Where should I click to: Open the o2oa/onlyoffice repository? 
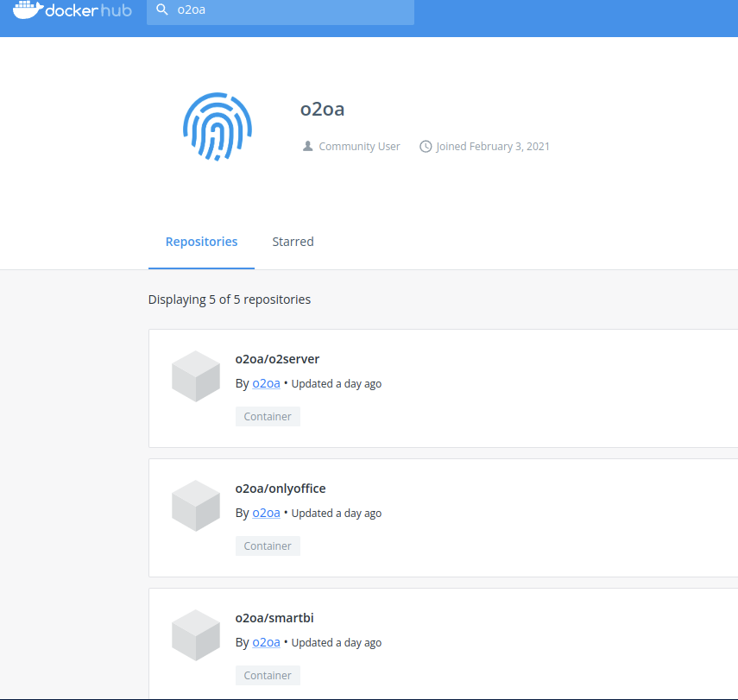281,489
